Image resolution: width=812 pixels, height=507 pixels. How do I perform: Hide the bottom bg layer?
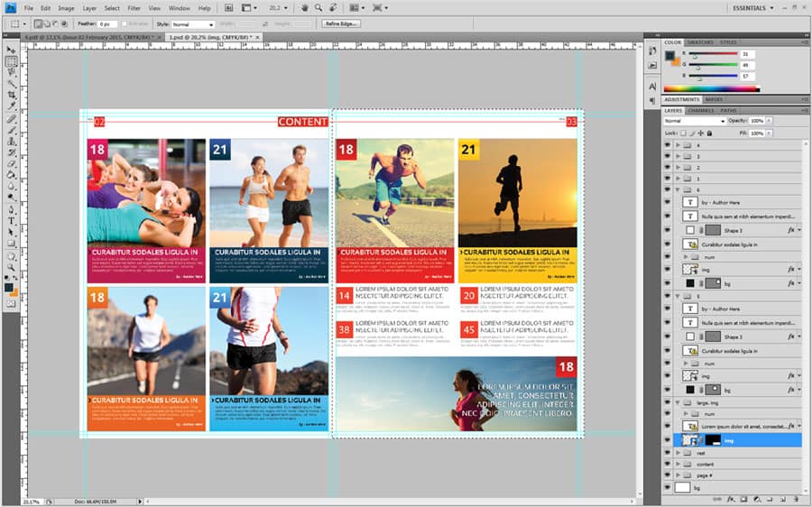pos(668,487)
